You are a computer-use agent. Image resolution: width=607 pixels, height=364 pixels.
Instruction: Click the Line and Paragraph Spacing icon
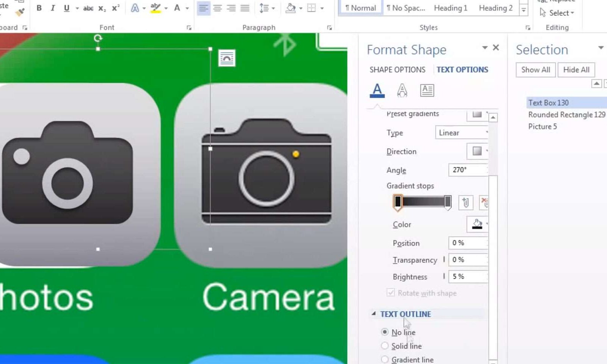(264, 8)
